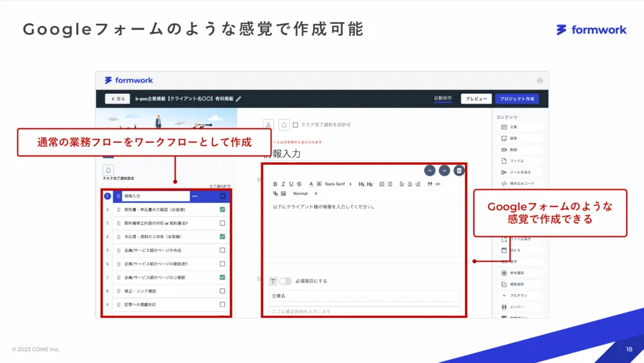Apply Italic formatting in the editor toolbar
Image resolution: width=644 pixels, height=363 pixels.
283,184
